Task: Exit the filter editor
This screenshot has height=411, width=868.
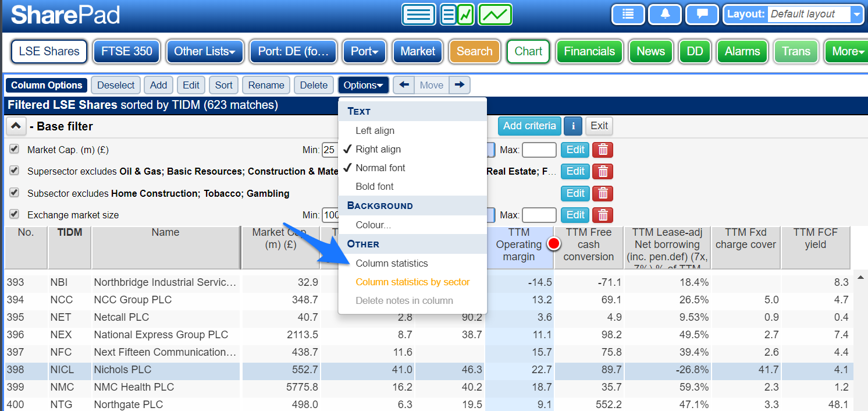Action: (x=599, y=126)
